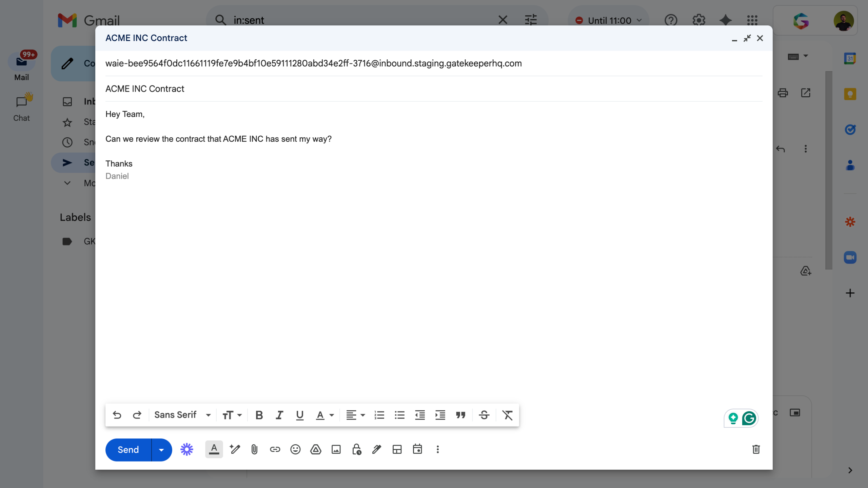Viewport: 868px width, 488px height.
Task: Toggle italic formatting
Action: (279, 415)
